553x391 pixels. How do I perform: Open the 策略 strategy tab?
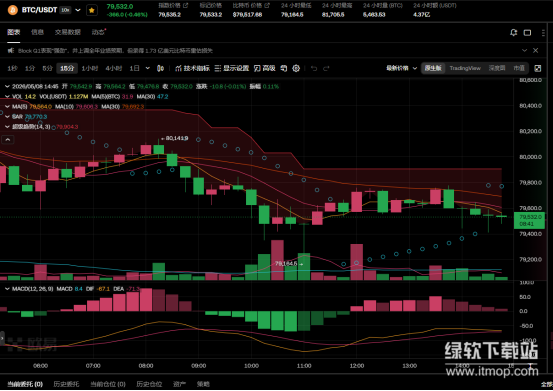(203, 384)
